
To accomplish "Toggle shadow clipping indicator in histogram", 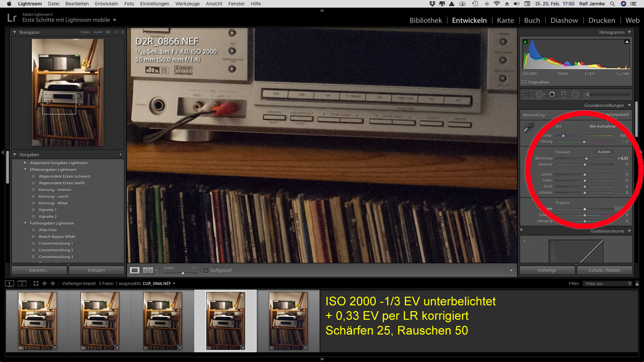I will 525,42.
